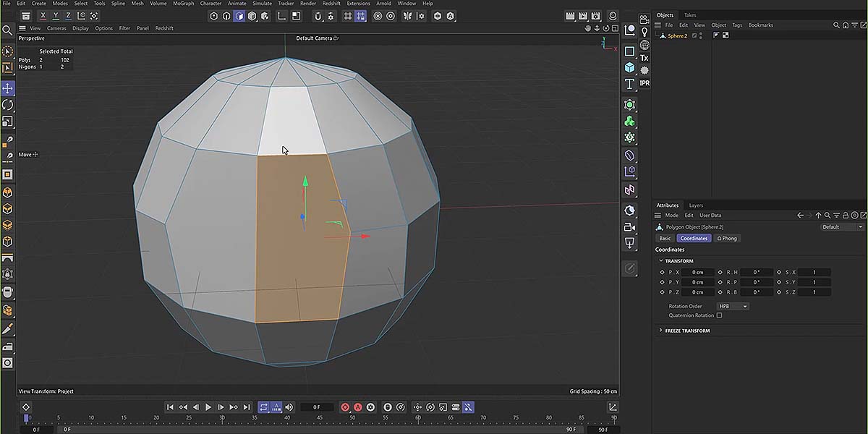The image size is (868, 434).
Task: Open the Basic attributes tab
Action: click(x=665, y=238)
